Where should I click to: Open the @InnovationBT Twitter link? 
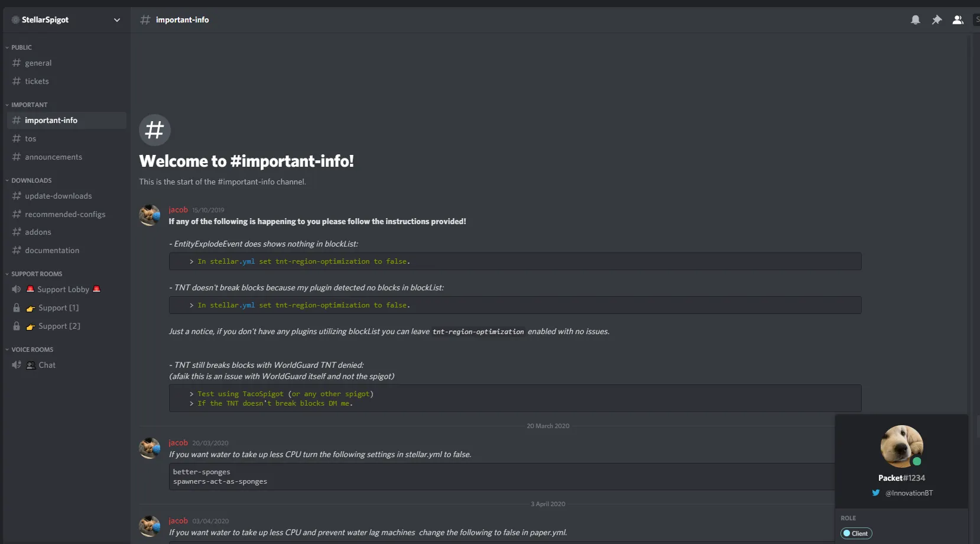(909, 493)
